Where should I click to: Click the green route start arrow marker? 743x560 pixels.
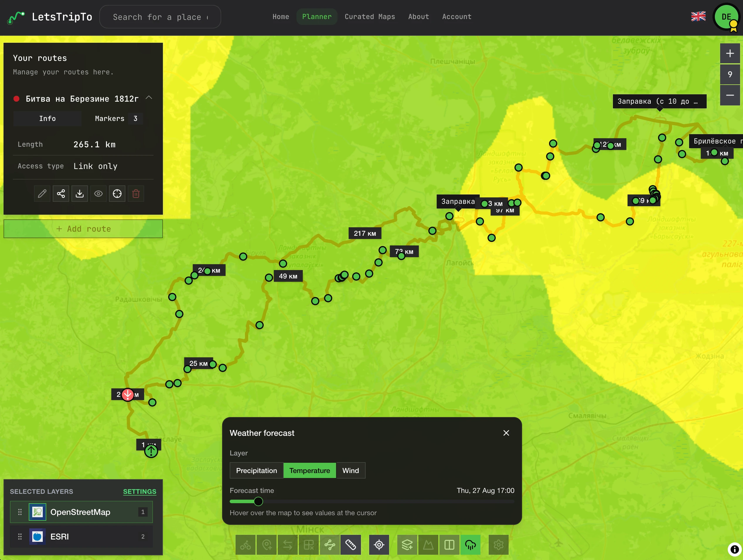[x=151, y=451]
